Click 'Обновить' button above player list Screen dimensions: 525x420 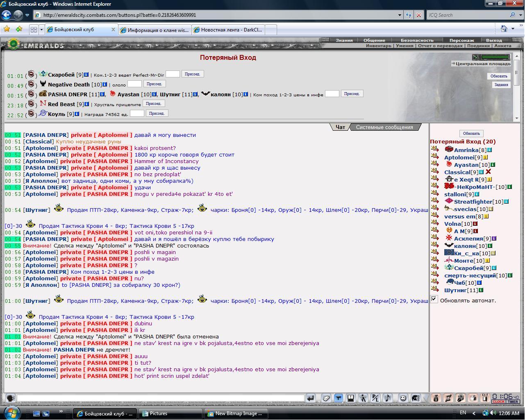(x=471, y=134)
